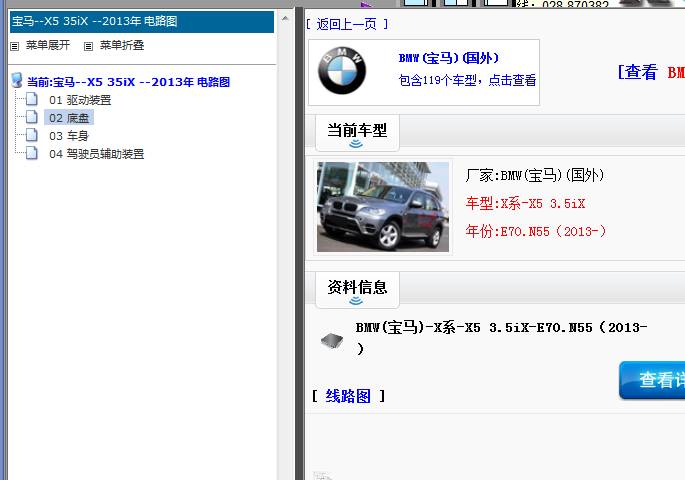Select root node 当前:宝马--X5 35iX --2013年 电路图

click(128, 82)
